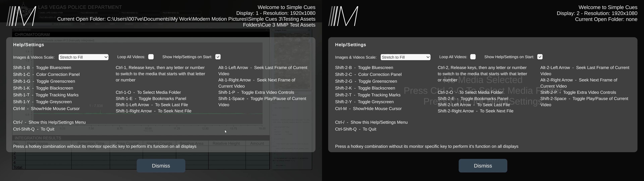The width and height of the screenshot is (644, 181).
Task: Click the 'Shift-2-G - Toggle Greenscreen' text
Action: tap(366, 81)
